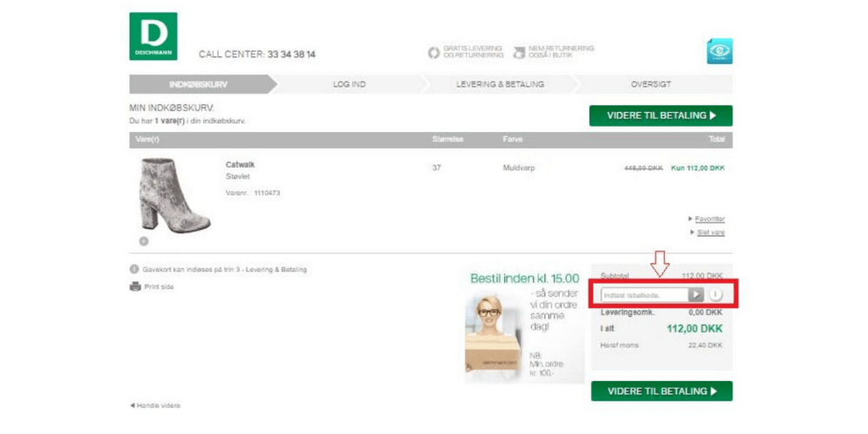Screen dimensions: 868x434
Task: Open the Catwalk boot product thumbnail
Action: tap(174, 195)
